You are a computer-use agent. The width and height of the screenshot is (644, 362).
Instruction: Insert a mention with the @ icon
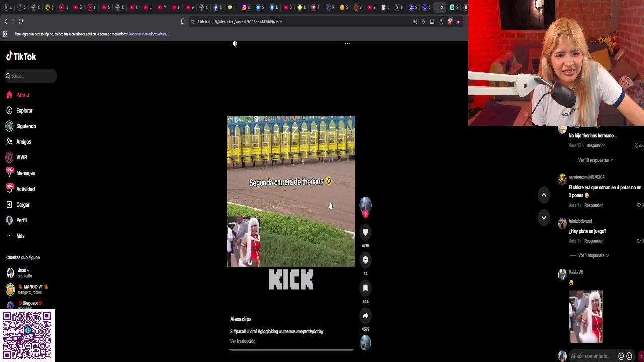pyautogui.click(x=621, y=356)
